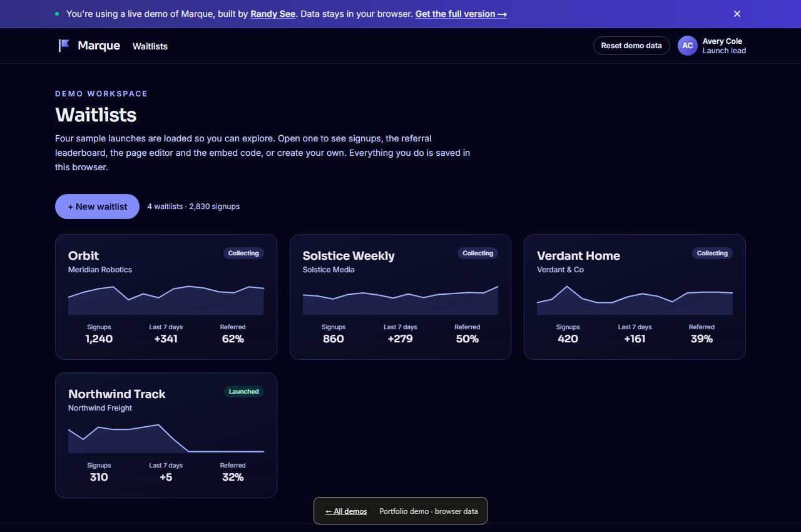The height and width of the screenshot is (532, 801).
Task: Click Avery Cole user name
Action: (722, 41)
